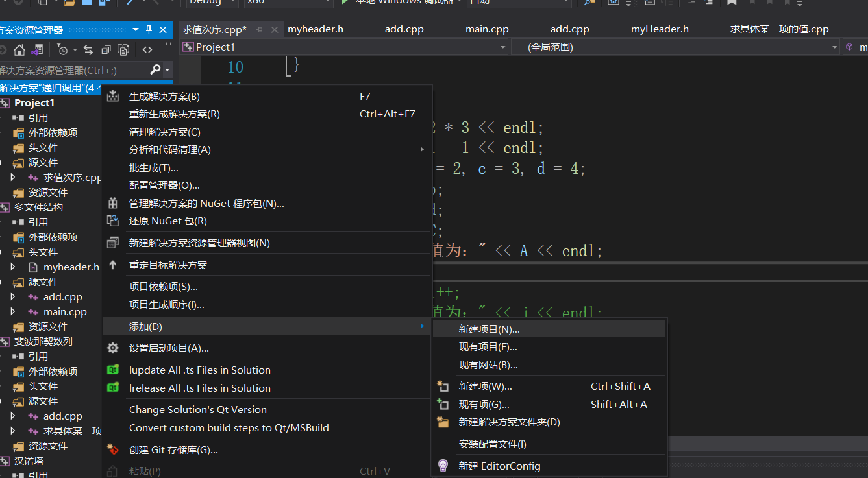
Task: Click the Solution Explorer search input field
Action: coord(73,69)
